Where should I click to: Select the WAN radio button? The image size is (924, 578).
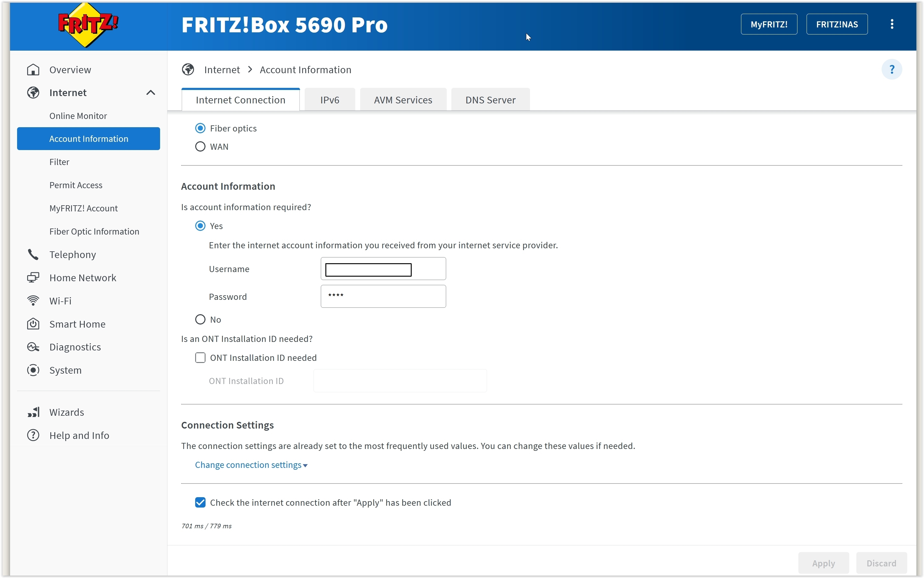coord(200,146)
